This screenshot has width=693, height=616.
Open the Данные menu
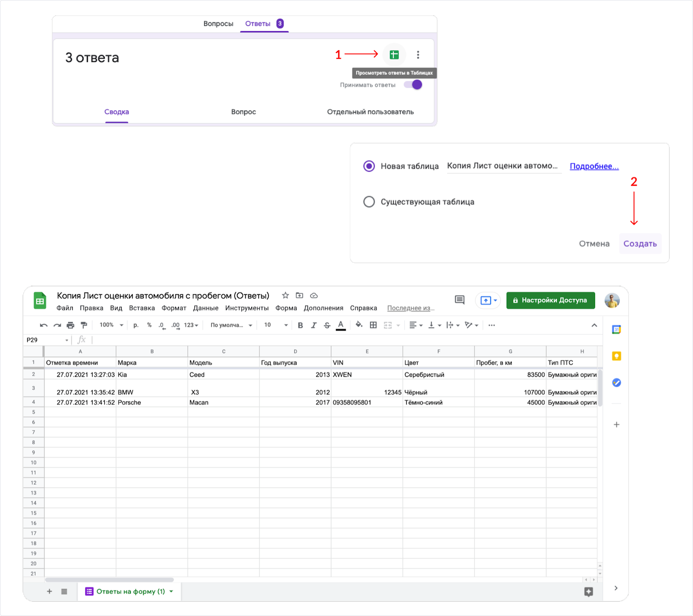coord(205,308)
